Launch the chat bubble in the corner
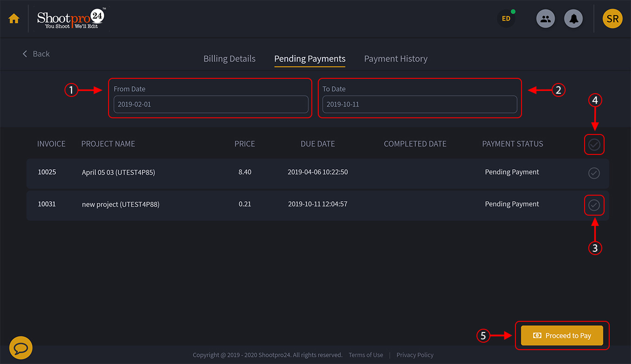Screen dimensions: 631x364 click(20, 347)
